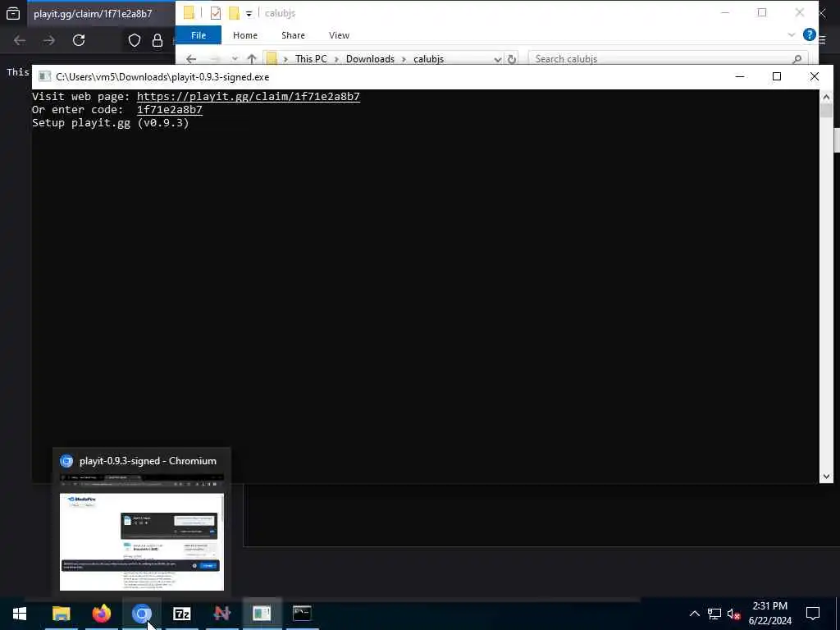Click the muted volume tray icon
840x630 pixels.
point(734,614)
